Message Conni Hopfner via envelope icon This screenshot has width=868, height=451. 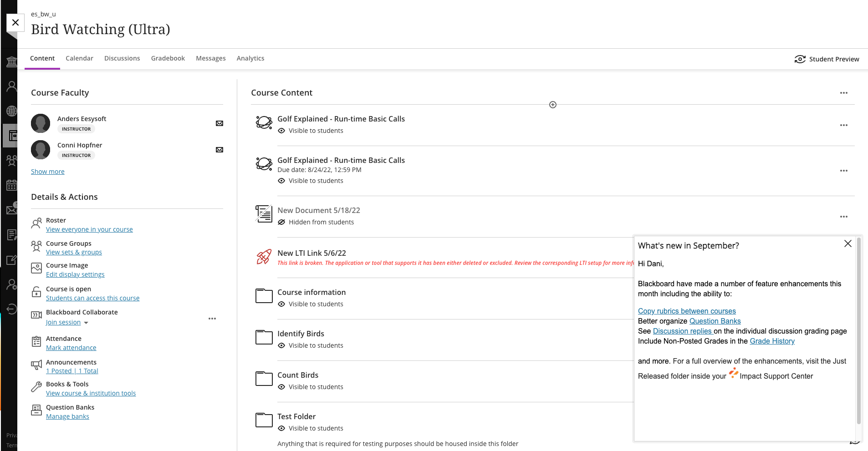tap(220, 150)
